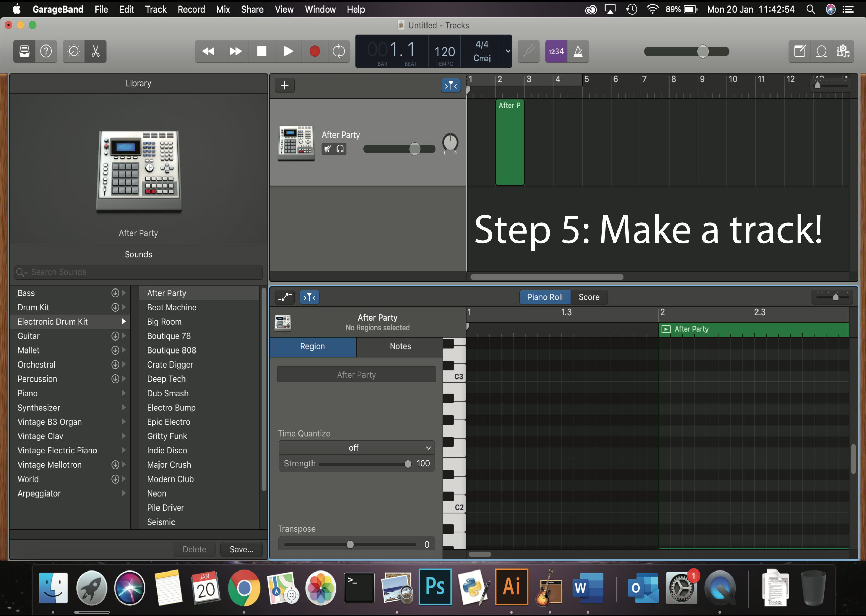
Task: Switch to the Score tab
Action: tap(589, 297)
